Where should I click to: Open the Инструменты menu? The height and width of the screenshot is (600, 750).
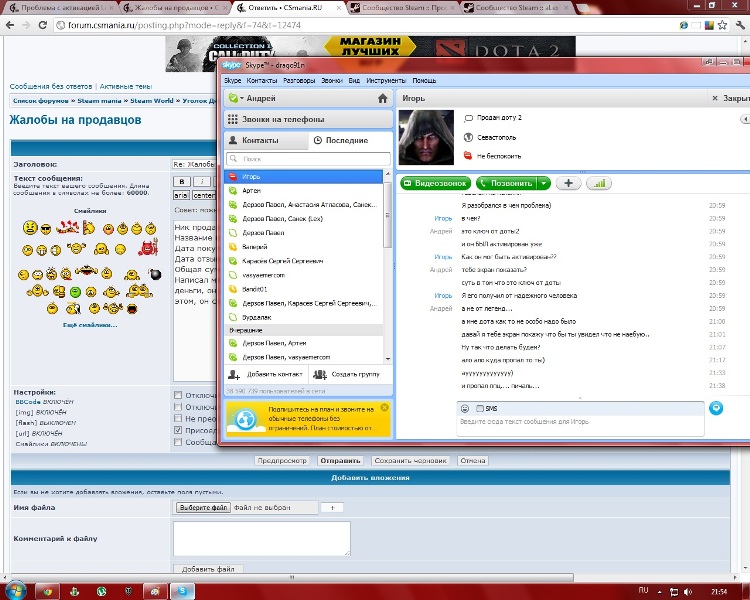pos(386,80)
